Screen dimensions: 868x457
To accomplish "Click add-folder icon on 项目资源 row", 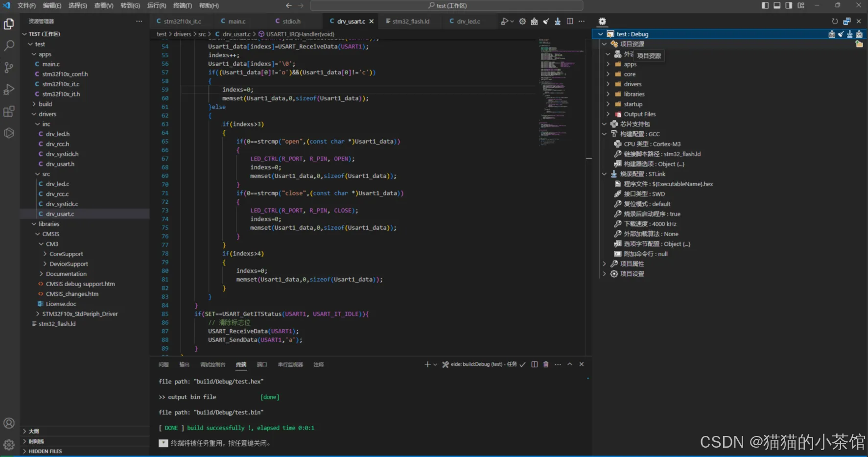I will pyautogui.click(x=859, y=44).
